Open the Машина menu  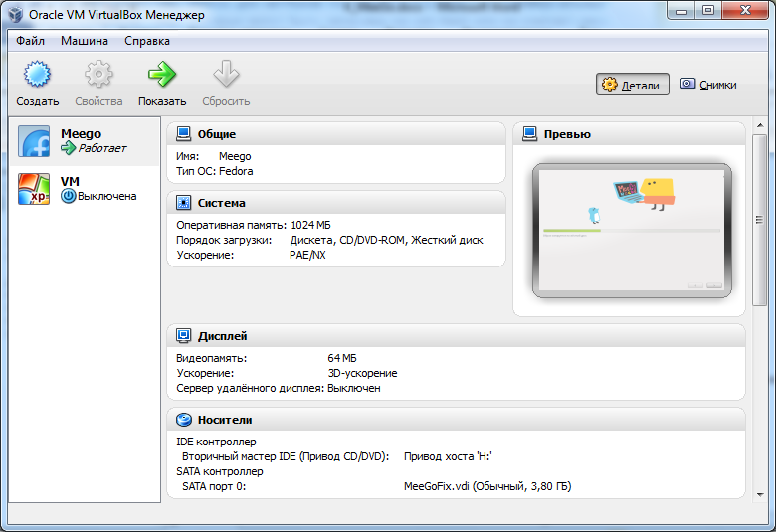[x=85, y=41]
